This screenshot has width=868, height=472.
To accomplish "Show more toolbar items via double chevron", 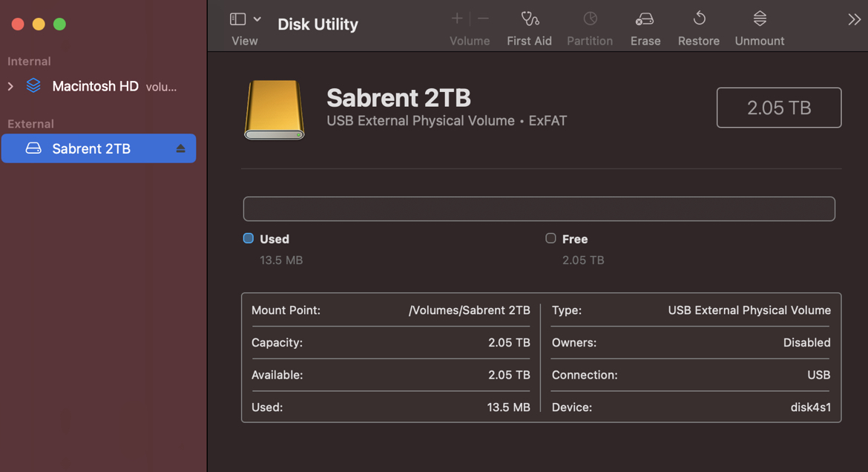I will coord(854,20).
